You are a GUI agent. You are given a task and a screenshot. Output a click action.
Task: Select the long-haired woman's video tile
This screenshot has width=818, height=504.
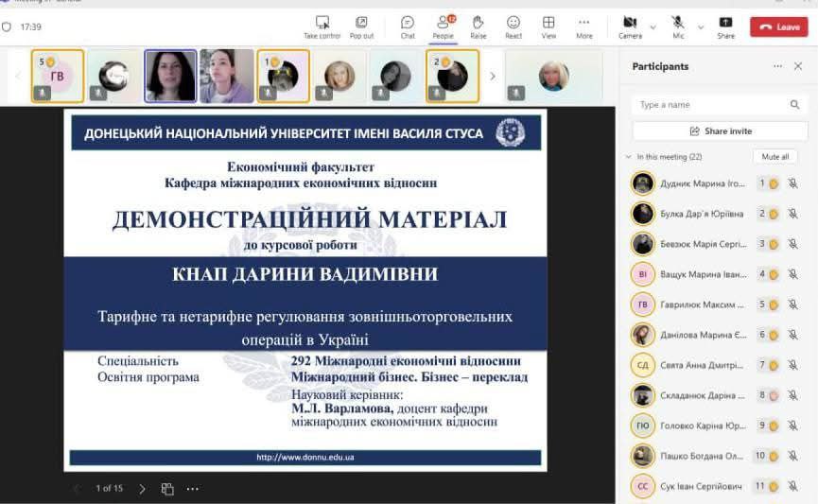(170, 77)
